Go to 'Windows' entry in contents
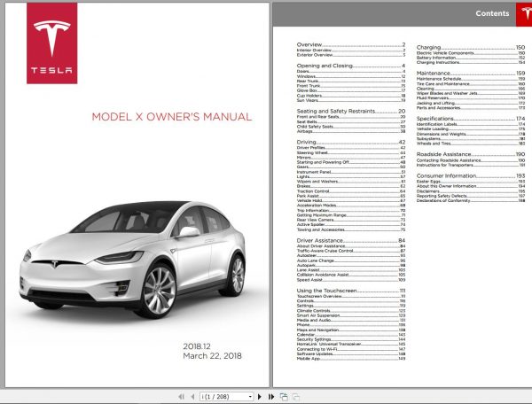This screenshot has width=532, height=404. coord(351,76)
